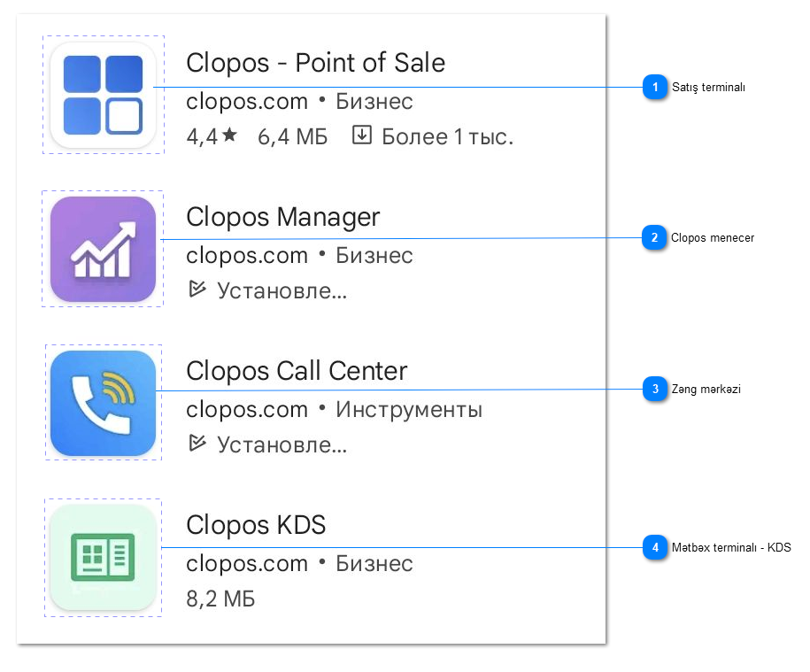This screenshot has height=672, width=810.
Task: Open the Clopos Call Center phone icon
Action: pyautogui.click(x=104, y=403)
